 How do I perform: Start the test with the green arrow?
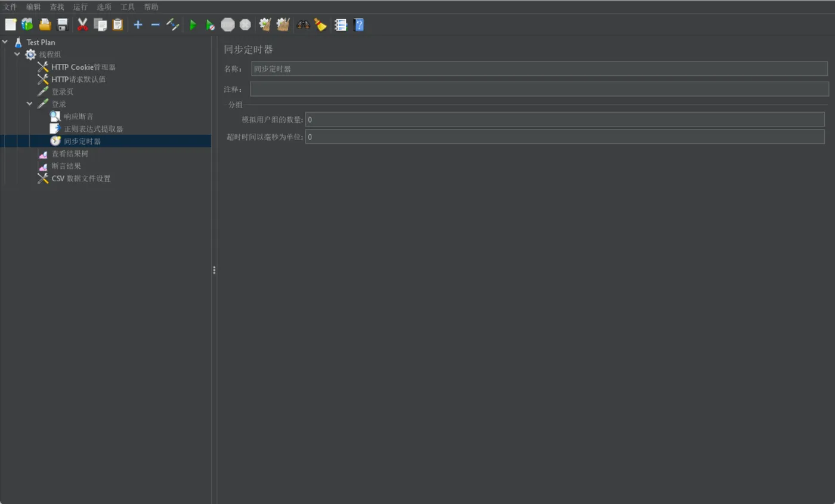193,24
